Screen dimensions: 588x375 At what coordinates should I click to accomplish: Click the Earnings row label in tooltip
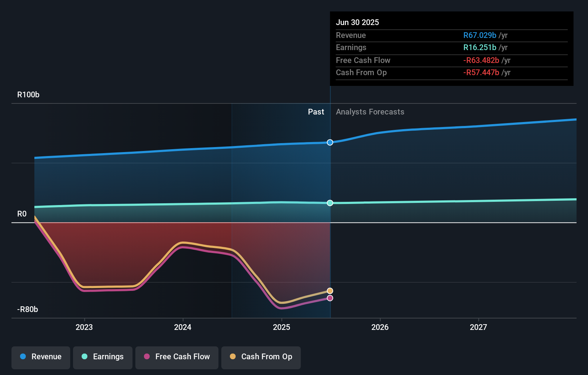pyautogui.click(x=351, y=48)
